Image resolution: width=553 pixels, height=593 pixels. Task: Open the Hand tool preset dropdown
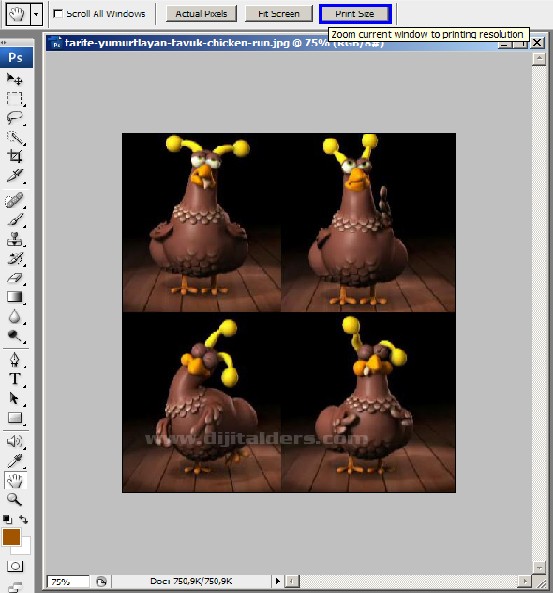pos(36,14)
